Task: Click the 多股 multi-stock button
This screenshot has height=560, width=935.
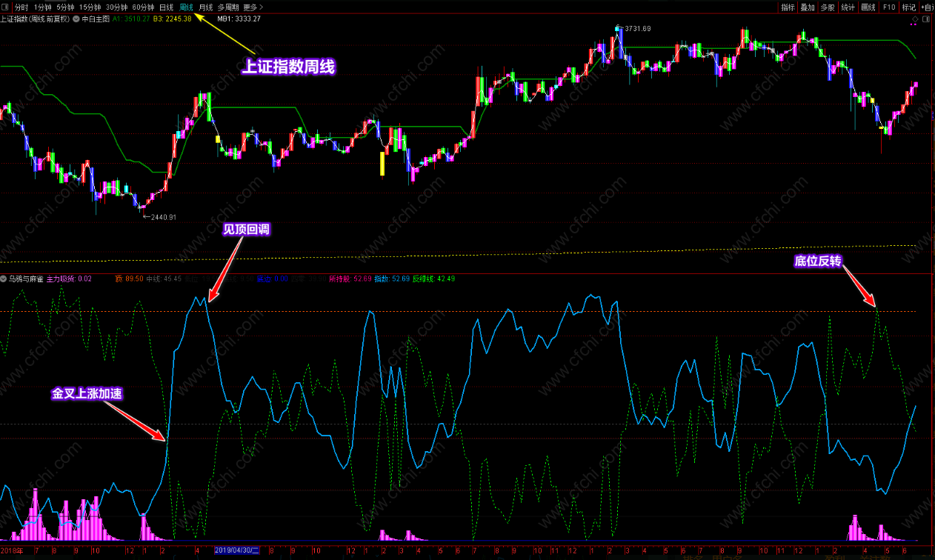Action: click(x=828, y=7)
